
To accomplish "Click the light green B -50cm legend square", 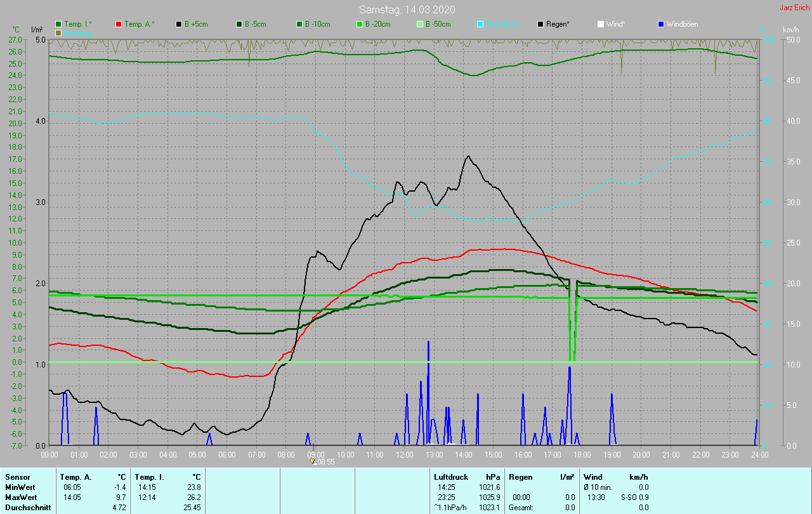I will [x=420, y=24].
